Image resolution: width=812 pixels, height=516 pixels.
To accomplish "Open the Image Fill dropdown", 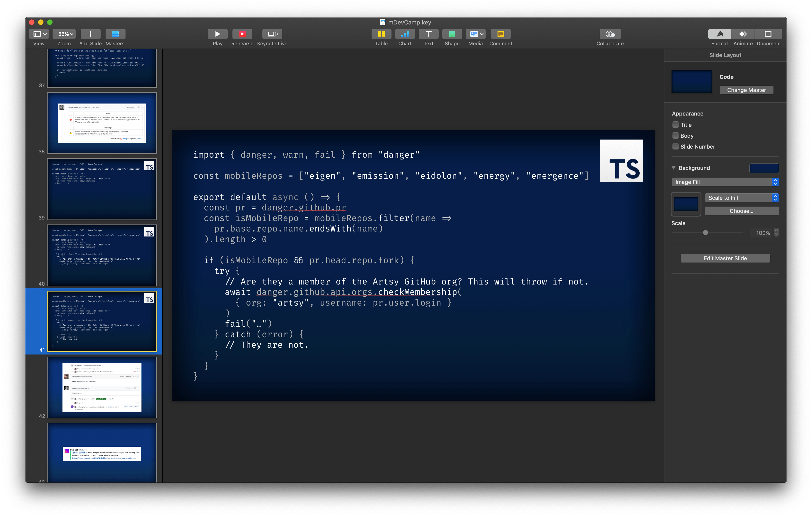I will click(725, 182).
